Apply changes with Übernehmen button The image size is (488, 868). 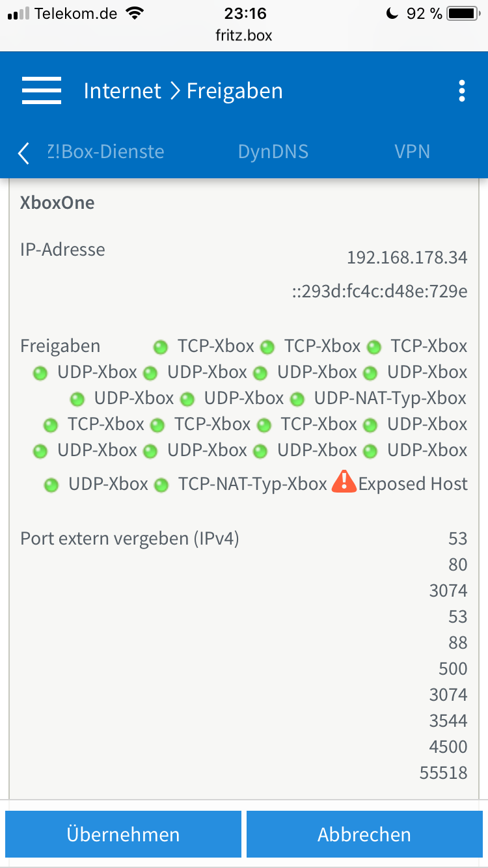tap(123, 834)
